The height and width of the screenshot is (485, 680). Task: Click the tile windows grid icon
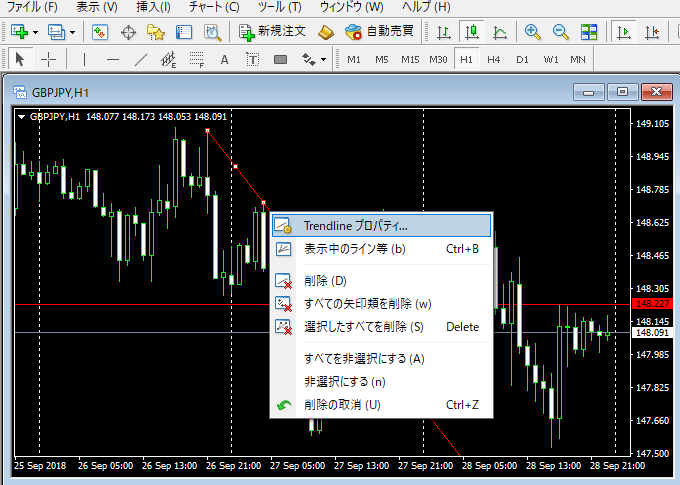pyautogui.click(x=589, y=33)
